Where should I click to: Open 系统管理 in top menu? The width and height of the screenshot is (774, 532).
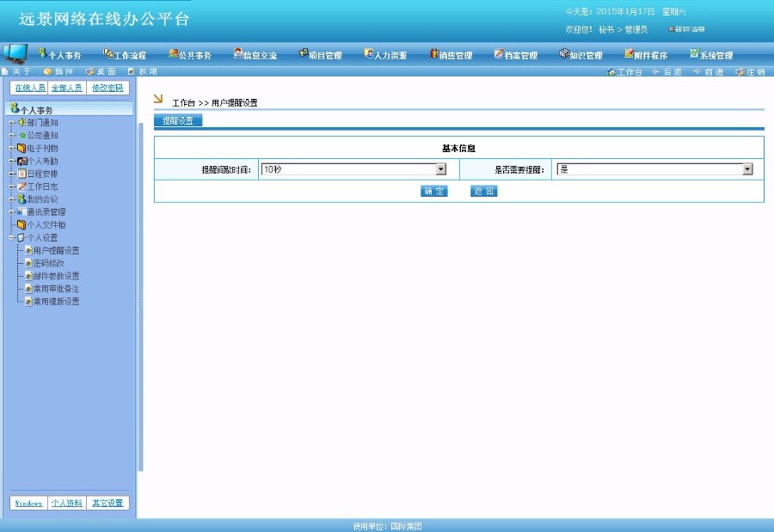point(711,54)
